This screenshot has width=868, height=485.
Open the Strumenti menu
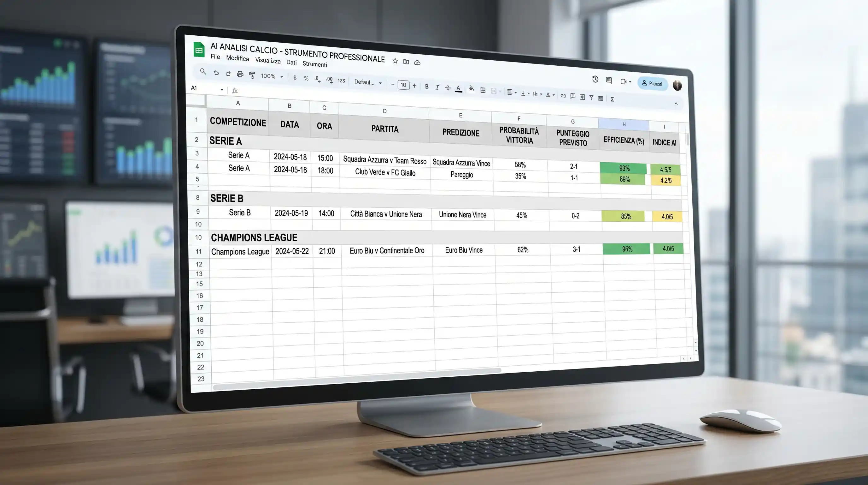[314, 64]
